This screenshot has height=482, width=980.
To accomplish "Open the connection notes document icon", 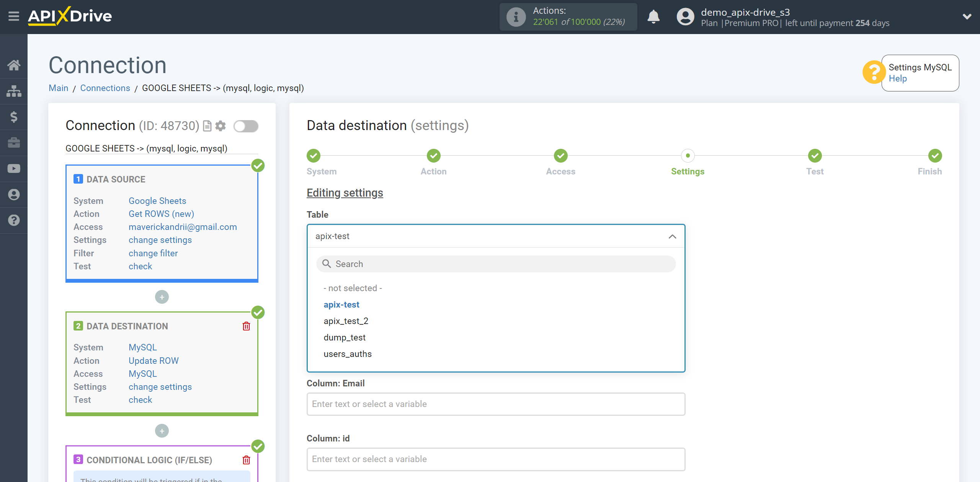I will (x=207, y=126).
